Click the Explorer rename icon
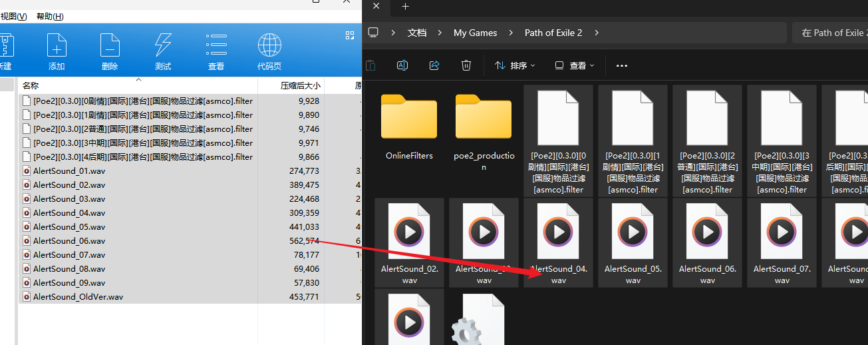Image resolution: width=868 pixels, height=345 pixels. click(402, 65)
